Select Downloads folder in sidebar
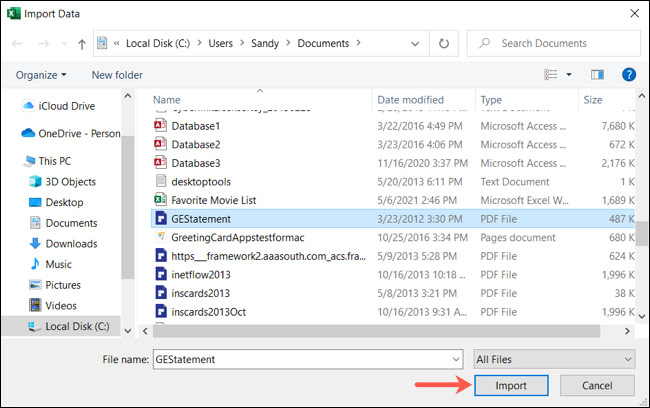 [71, 244]
